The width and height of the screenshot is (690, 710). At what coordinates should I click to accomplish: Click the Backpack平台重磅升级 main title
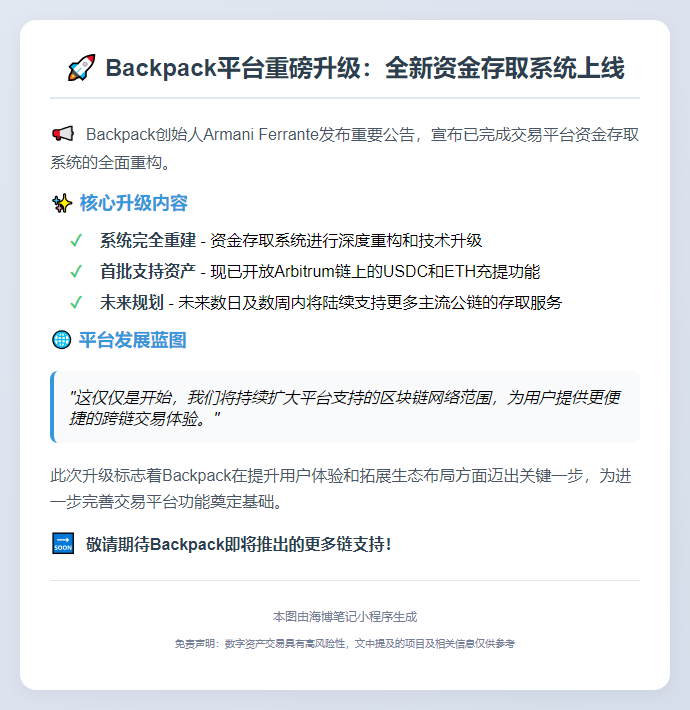click(365, 68)
